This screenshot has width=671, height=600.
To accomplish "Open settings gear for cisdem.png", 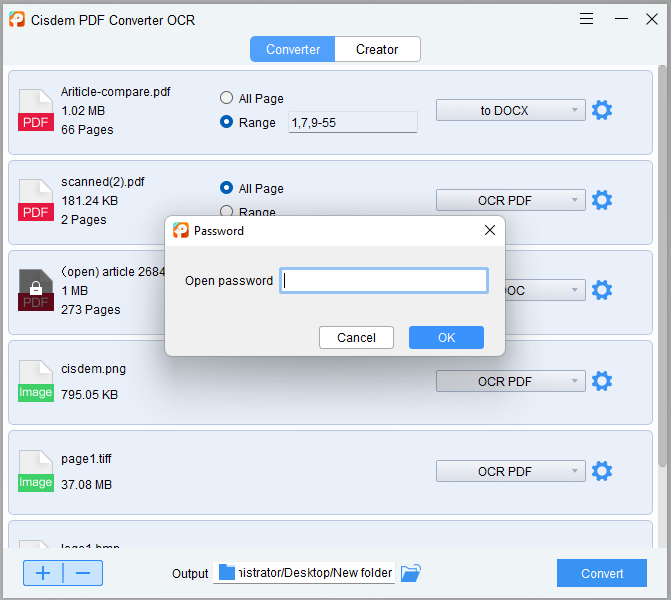I will pos(602,381).
